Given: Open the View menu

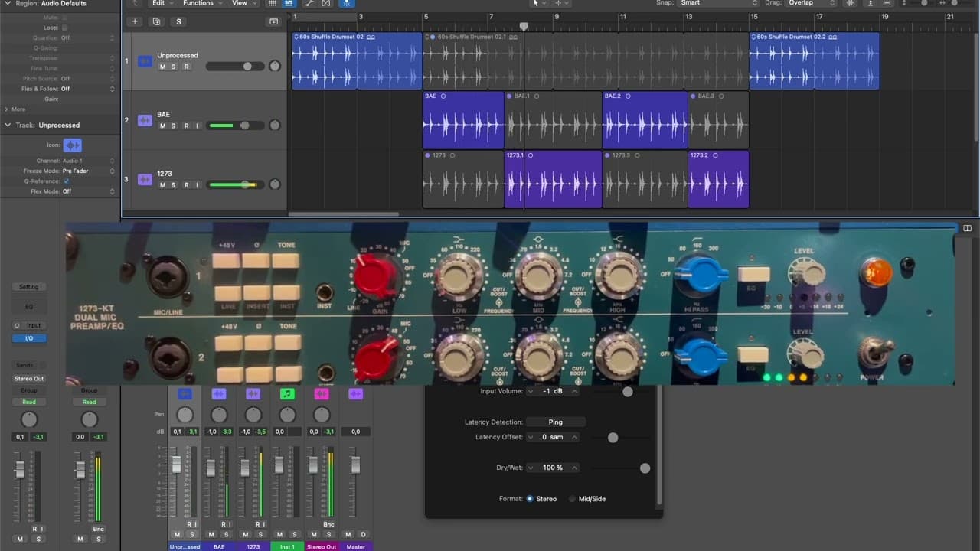Looking at the screenshot, I should 243,3.
